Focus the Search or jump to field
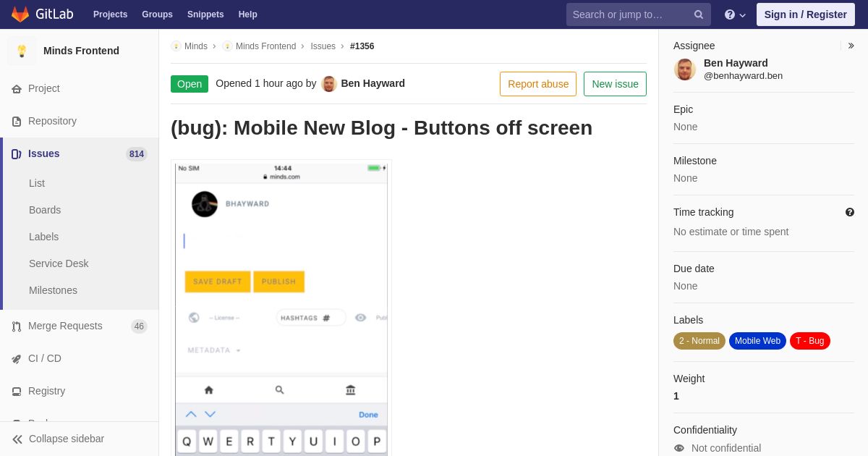This screenshot has width=868, height=456. tap(639, 14)
